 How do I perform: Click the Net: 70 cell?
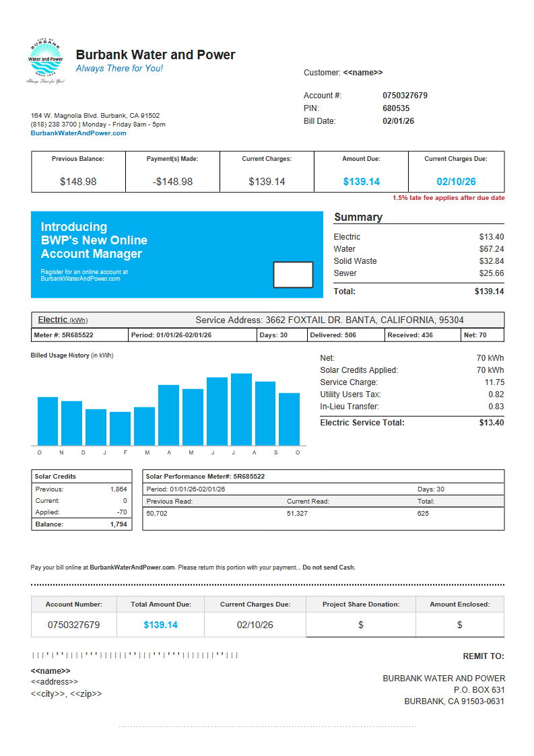[482, 335]
